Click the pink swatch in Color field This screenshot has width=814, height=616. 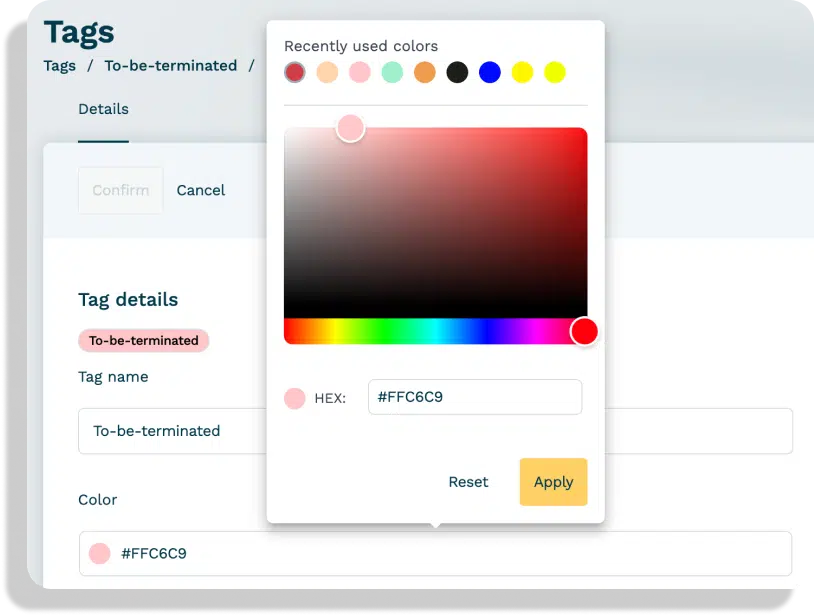[x=99, y=553]
